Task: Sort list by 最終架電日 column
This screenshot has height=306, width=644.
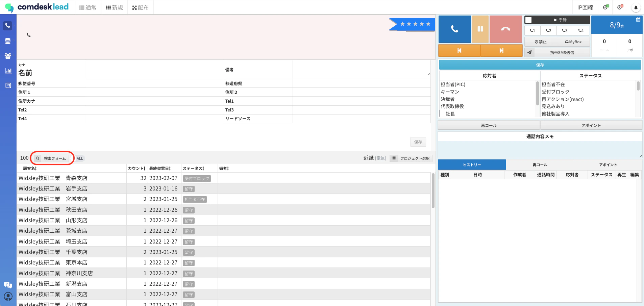Action: click(160, 168)
